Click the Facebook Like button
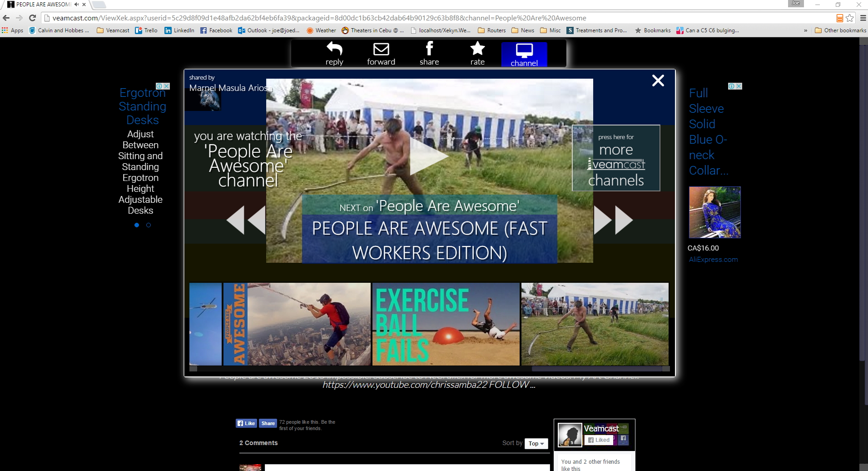The width and height of the screenshot is (868, 471). point(246,423)
